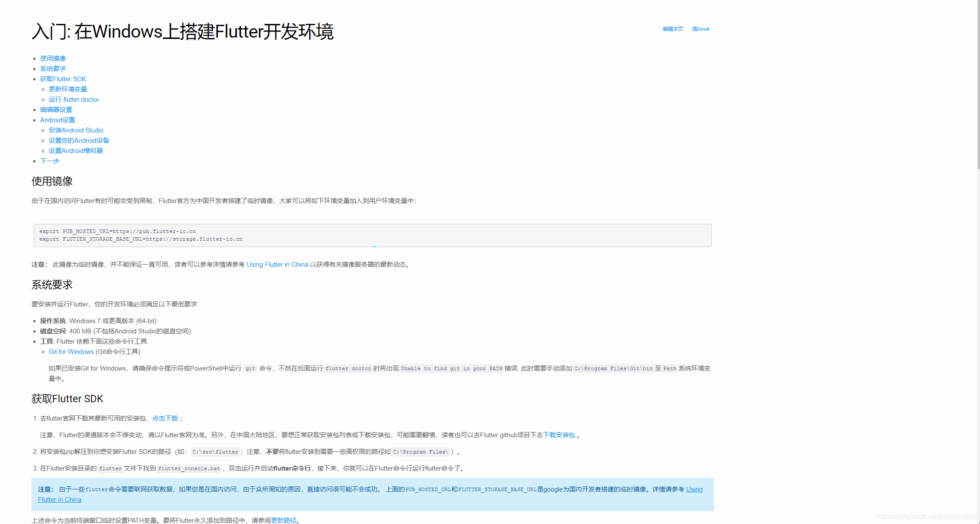Go to 安装Android Studio subsection
The image size is (980, 524).
76,130
